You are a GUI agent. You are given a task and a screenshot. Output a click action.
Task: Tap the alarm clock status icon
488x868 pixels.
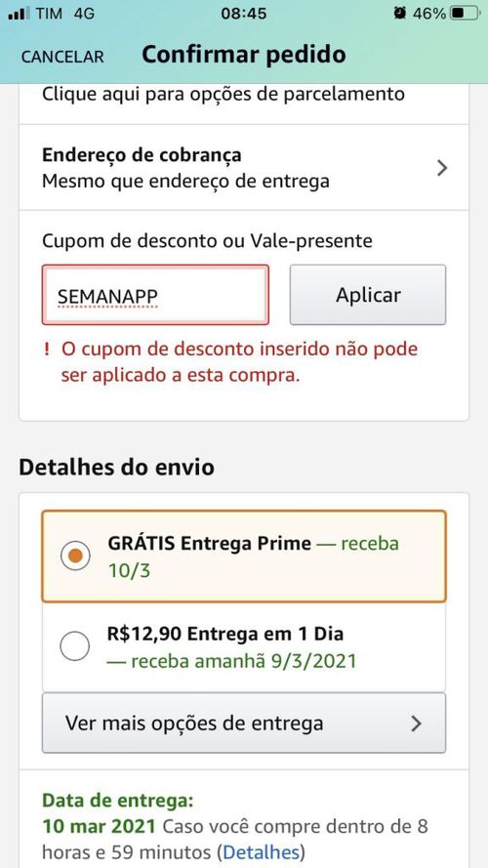(399, 14)
